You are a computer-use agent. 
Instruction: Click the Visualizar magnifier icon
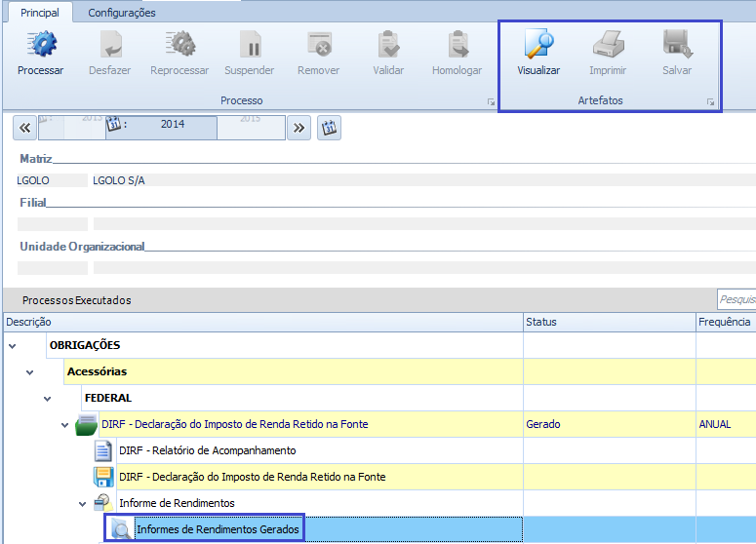(x=538, y=45)
